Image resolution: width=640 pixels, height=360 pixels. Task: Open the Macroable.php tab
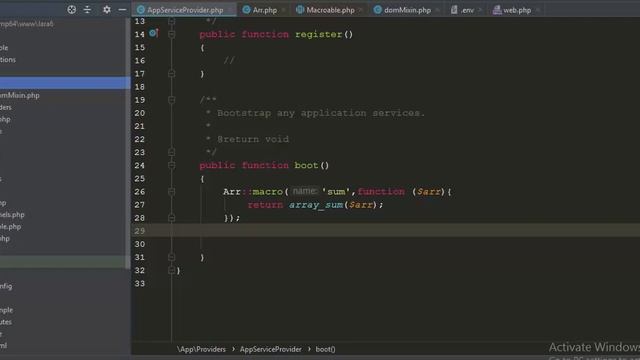pos(330,10)
